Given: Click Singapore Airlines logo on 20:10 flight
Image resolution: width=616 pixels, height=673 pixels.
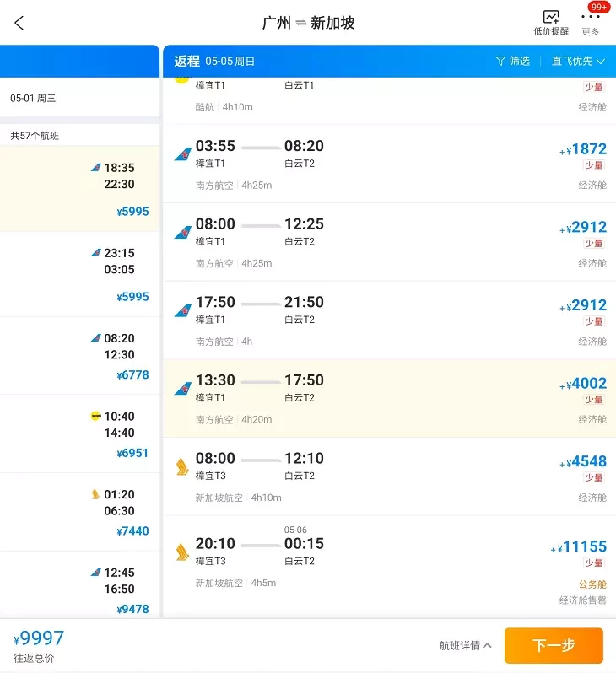Looking at the screenshot, I should [182, 552].
